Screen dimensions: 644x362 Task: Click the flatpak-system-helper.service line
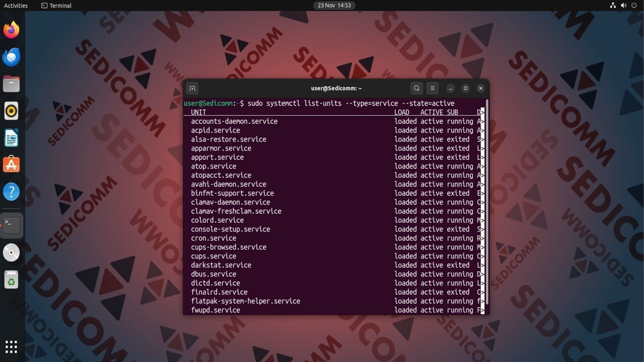pos(246,301)
